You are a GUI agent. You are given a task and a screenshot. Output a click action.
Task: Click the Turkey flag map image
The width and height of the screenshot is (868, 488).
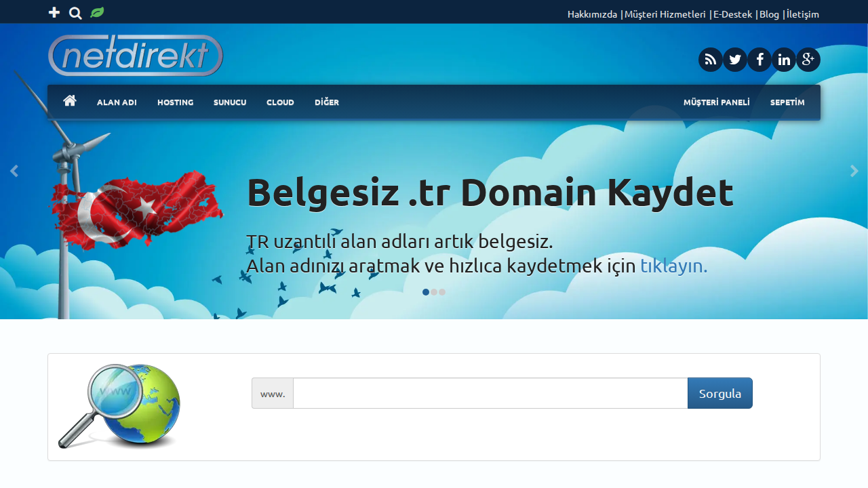pos(137,210)
